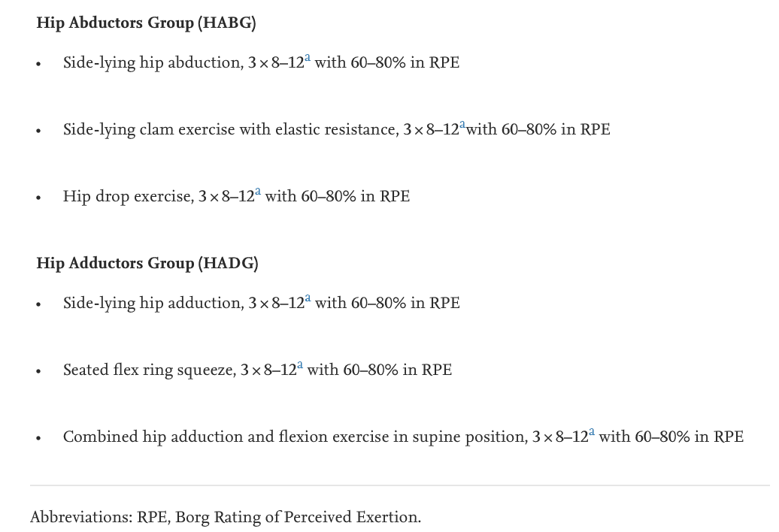The width and height of the screenshot is (779, 532).
Task: Click the bullet before Seated flex ring squeeze
Action: click(x=39, y=372)
